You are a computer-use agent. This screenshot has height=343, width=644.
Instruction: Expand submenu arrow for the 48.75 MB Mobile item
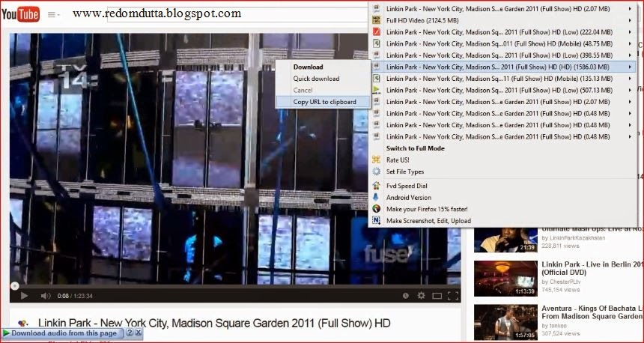pos(630,43)
